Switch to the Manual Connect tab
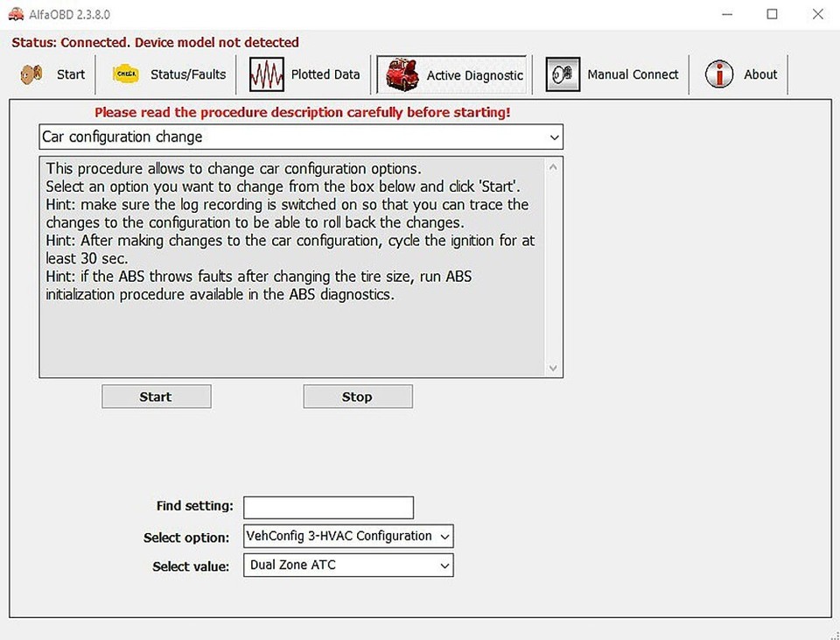This screenshot has height=640, width=840. pyautogui.click(x=633, y=74)
